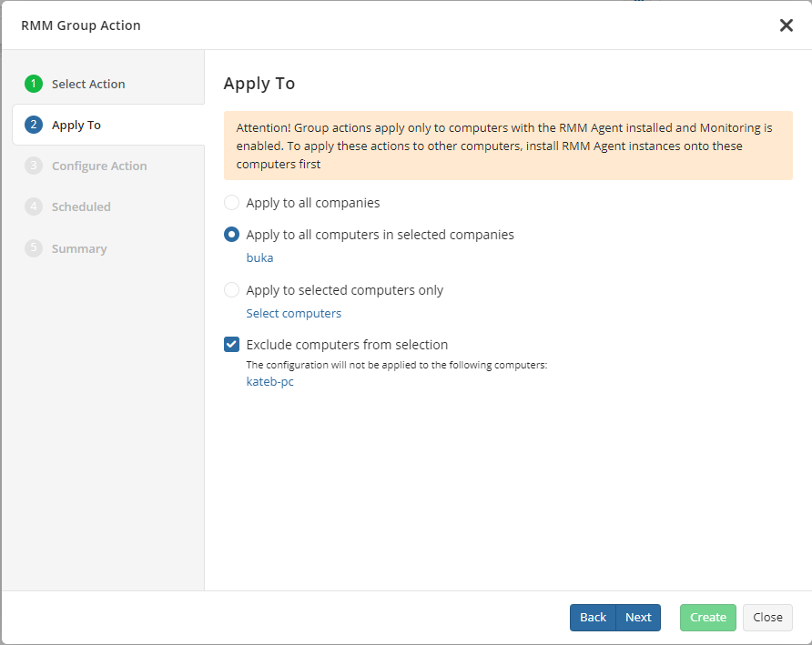This screenshot has height=645, width=812.
Task: Click the Next button
Action: pyautogui.click(x=638, y=617)
